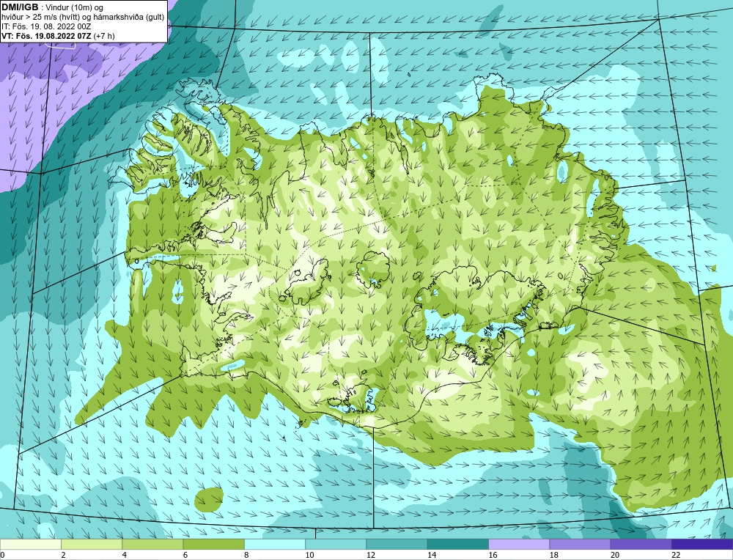The width and height of the screenshot is (733, 560).
Task: Choose the darkest indigo swatch after 22
Action: click(x=702, y=544)
